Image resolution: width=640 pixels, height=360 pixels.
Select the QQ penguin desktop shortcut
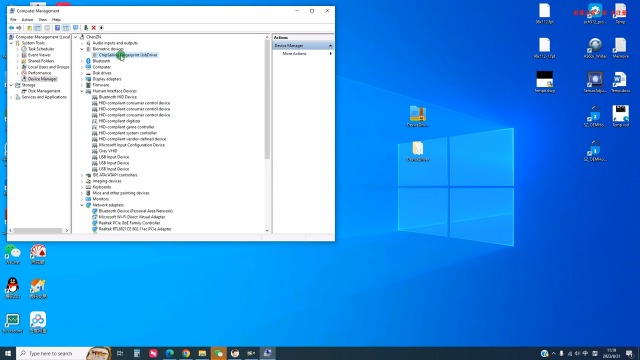point(13,288)
